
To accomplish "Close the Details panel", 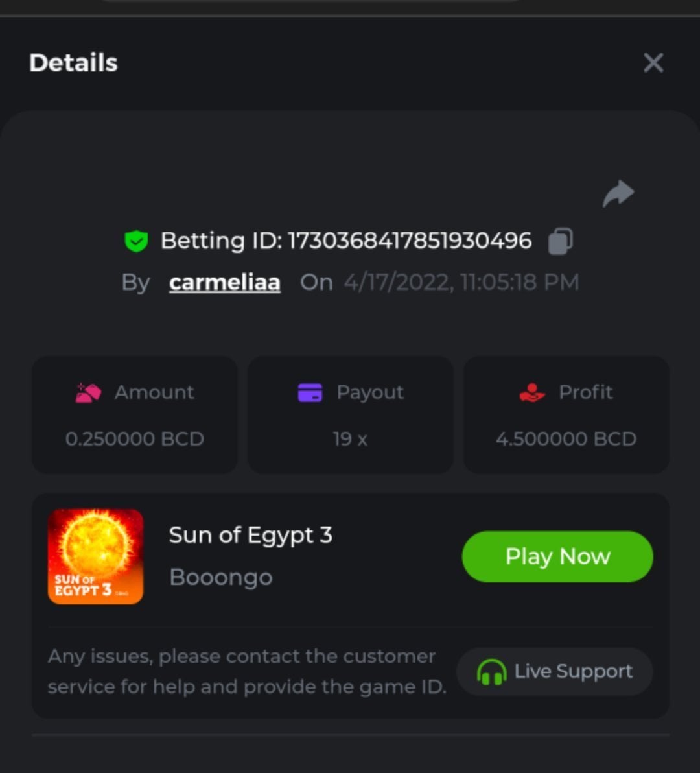I will coord(653,63).
